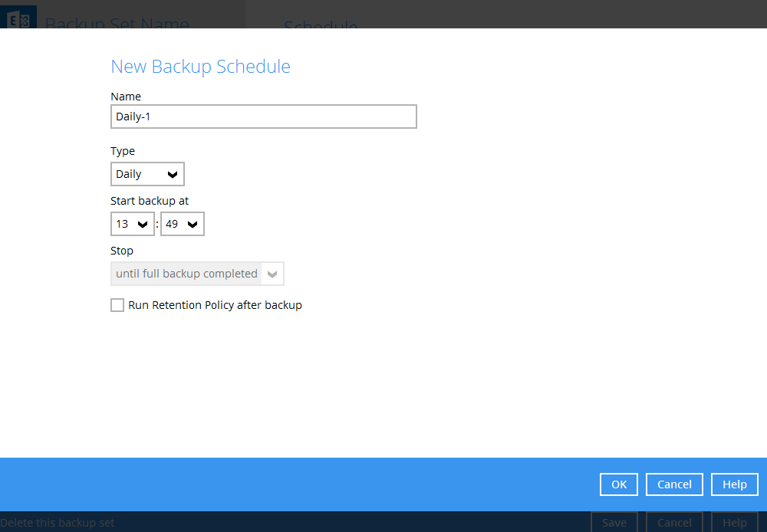Click the chevron arrow beside minute value 49
Screen dimensions: 767x532
193,224
